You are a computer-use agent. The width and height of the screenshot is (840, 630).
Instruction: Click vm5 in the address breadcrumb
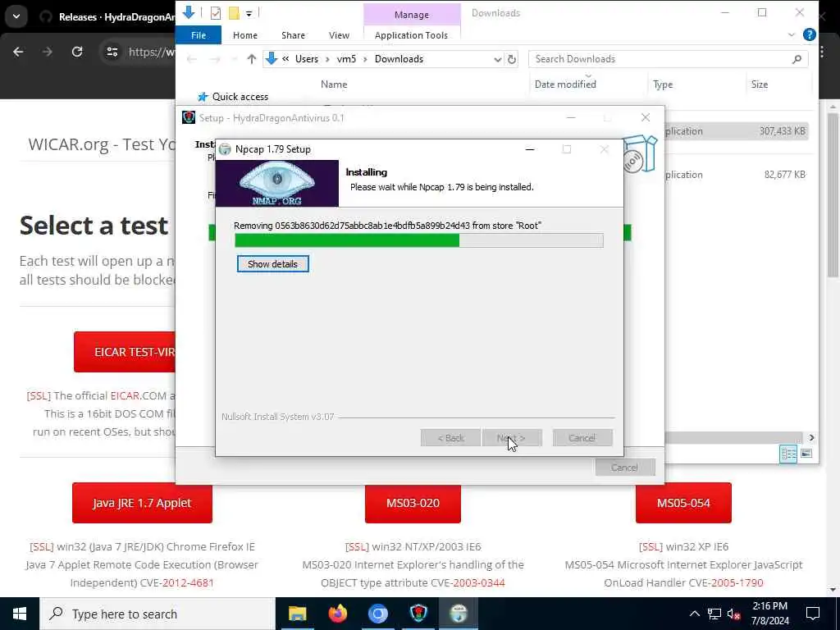[x=346, y=59]
